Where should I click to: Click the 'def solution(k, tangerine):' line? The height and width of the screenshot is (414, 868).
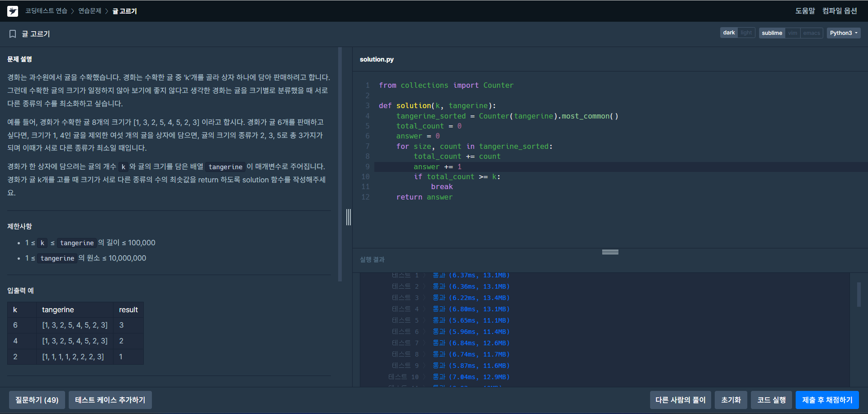(437, 106)
